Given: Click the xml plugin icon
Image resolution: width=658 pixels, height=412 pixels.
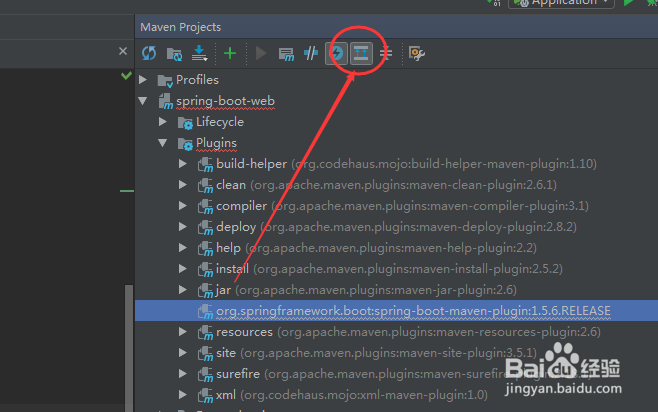Looking at the screenshot, I should click(x=205, y=395).
